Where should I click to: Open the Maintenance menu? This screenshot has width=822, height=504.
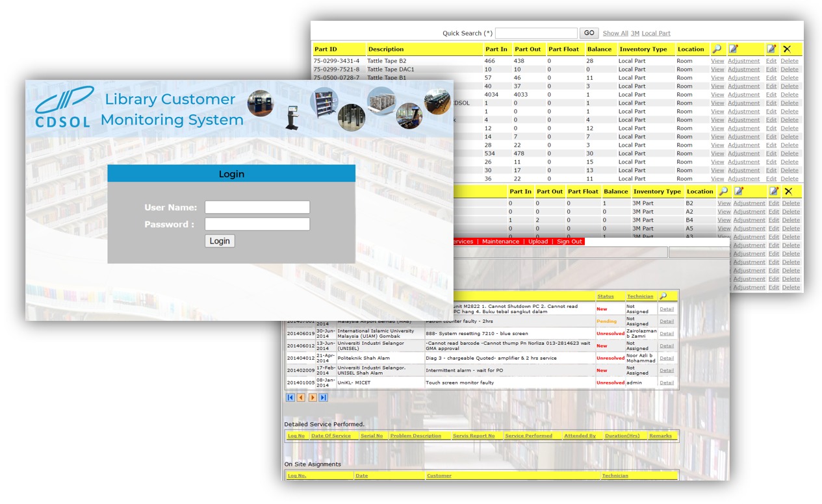(x=500, y=242)
